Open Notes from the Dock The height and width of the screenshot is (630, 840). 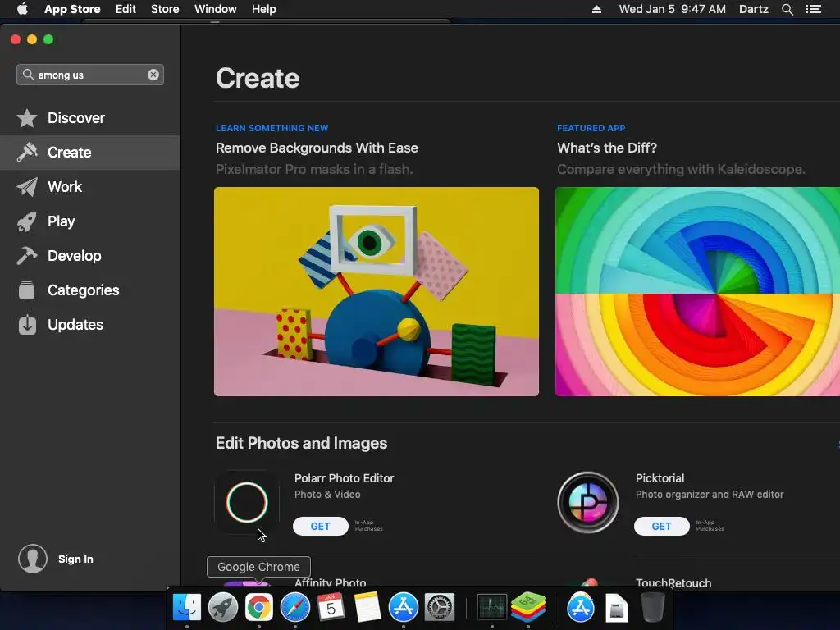coord(367,607)
